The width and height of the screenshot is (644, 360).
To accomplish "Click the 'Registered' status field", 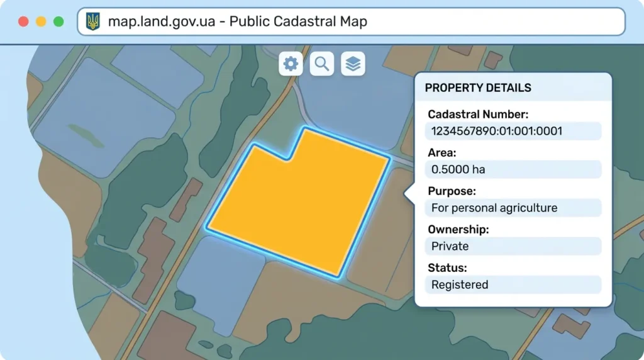I will pos(513,285).
